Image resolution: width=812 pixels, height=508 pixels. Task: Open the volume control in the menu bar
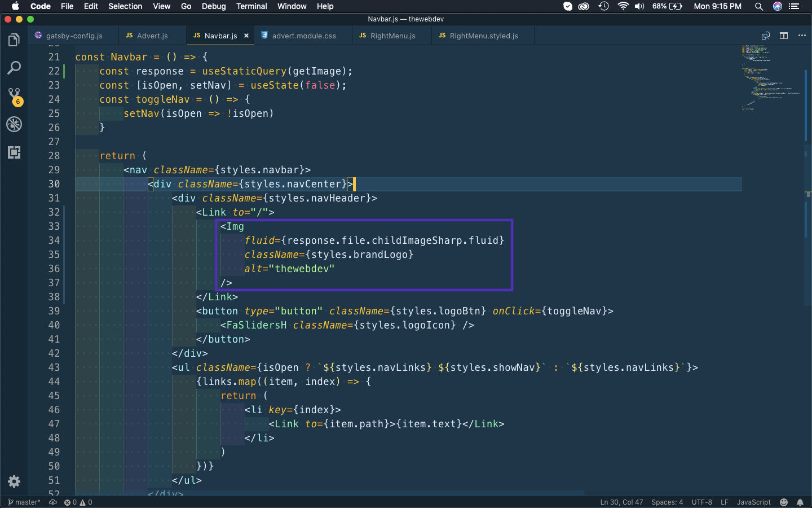(x=639, y=6)
